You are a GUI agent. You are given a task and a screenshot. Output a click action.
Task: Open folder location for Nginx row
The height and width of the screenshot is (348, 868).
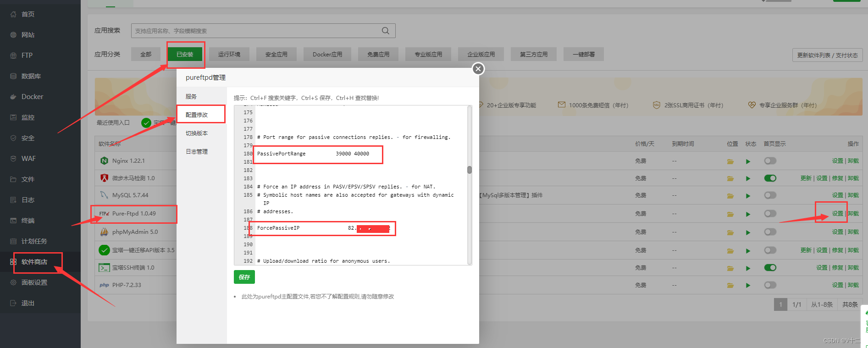730,161
